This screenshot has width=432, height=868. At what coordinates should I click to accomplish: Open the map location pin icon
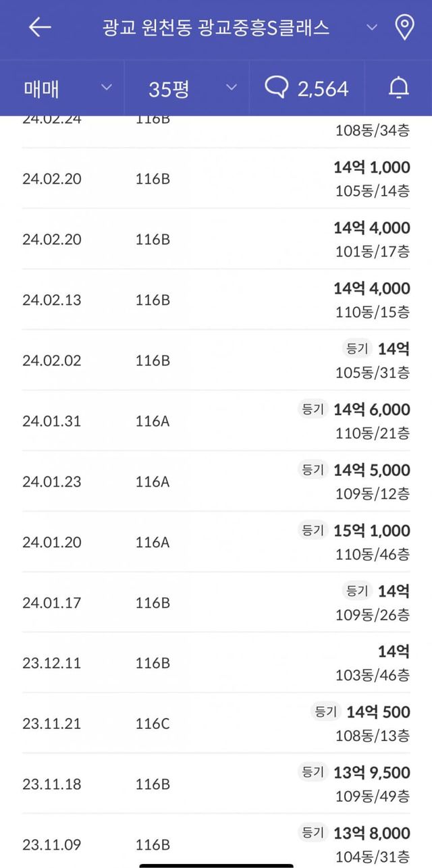click(404, 27)
